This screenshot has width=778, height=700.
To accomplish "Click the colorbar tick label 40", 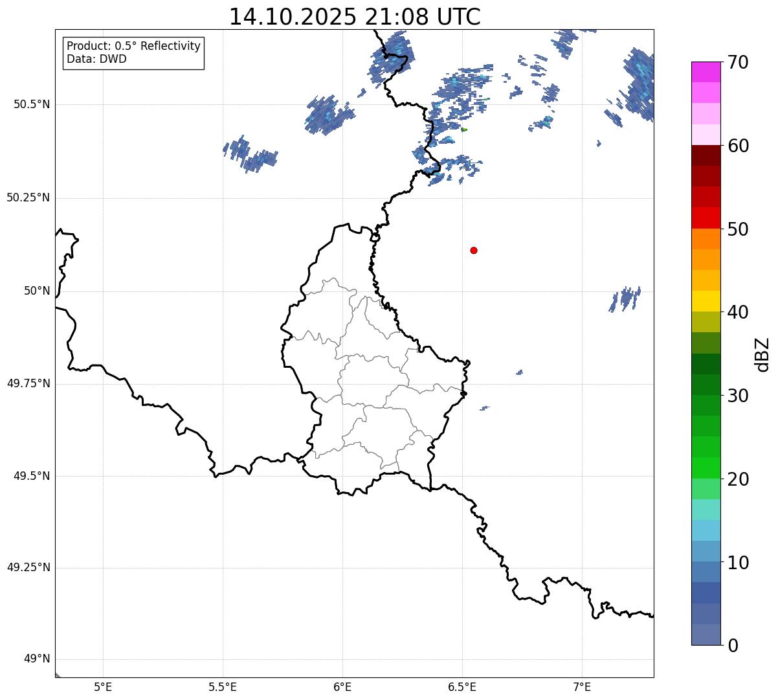I will [x=738, y=313].
